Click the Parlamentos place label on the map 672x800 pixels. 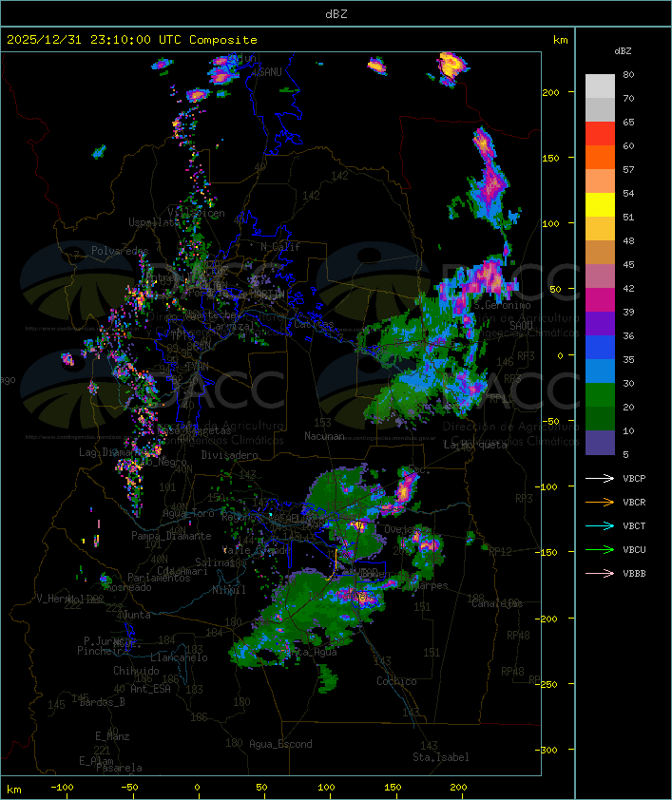[159, 578]
